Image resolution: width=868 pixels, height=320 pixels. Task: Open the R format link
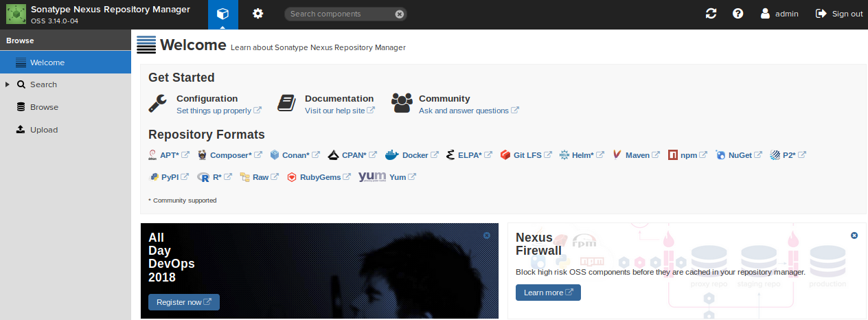(x=222, y=176)
